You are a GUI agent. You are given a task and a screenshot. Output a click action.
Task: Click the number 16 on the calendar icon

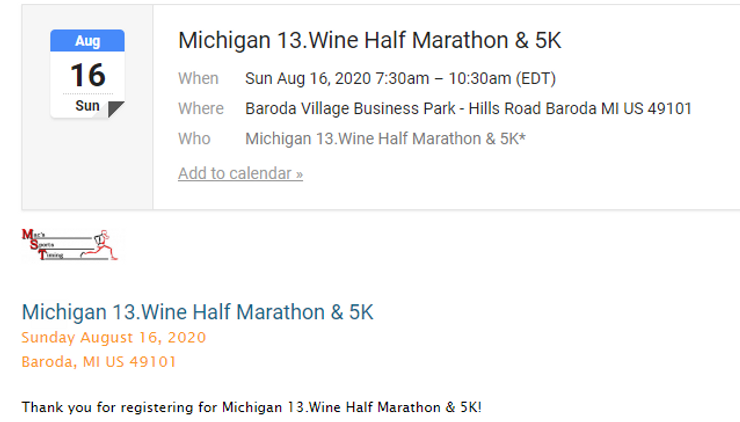coord(88,75)
